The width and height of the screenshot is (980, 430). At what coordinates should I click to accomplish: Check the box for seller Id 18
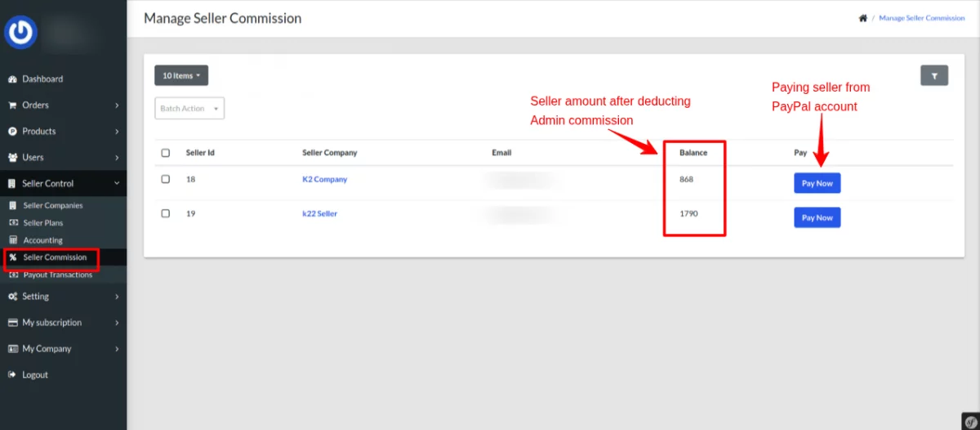point(166,179)
